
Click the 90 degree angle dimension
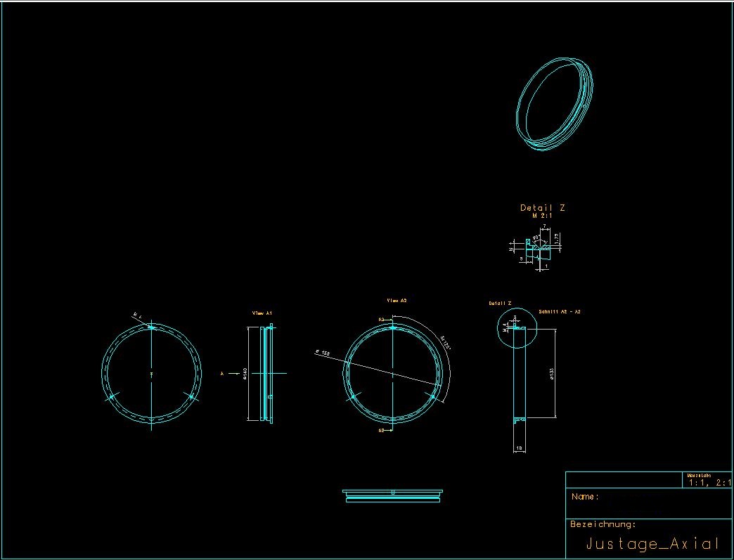click(536, 237)
